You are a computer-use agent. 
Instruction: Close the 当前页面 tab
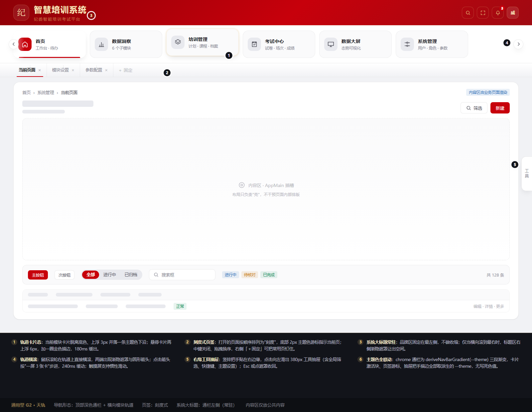coord(40,70)
